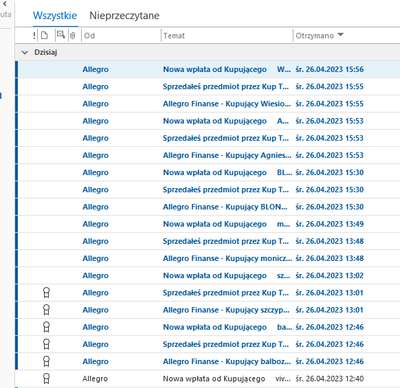
Task: Open Allegro Finanse Kupujący szczyp message
Action: click(208, 310)
